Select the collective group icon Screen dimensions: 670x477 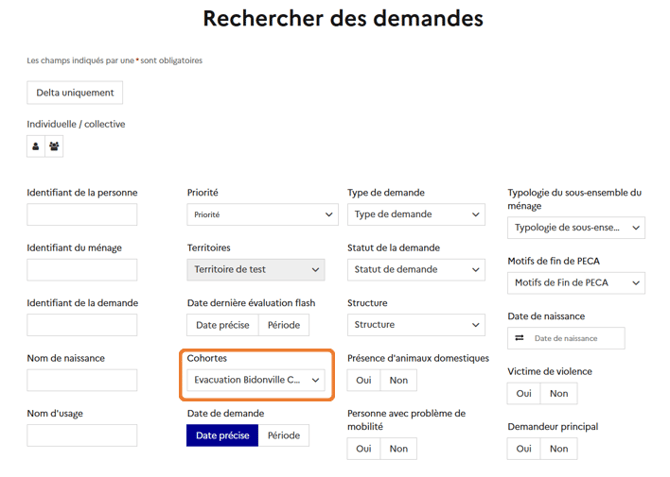coord(54,147)
